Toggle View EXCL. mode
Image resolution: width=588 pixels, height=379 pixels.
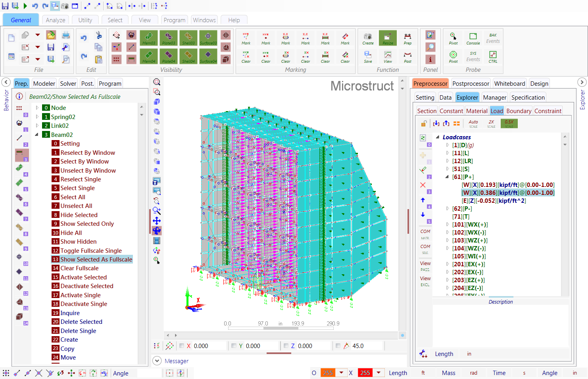(425, 281)
